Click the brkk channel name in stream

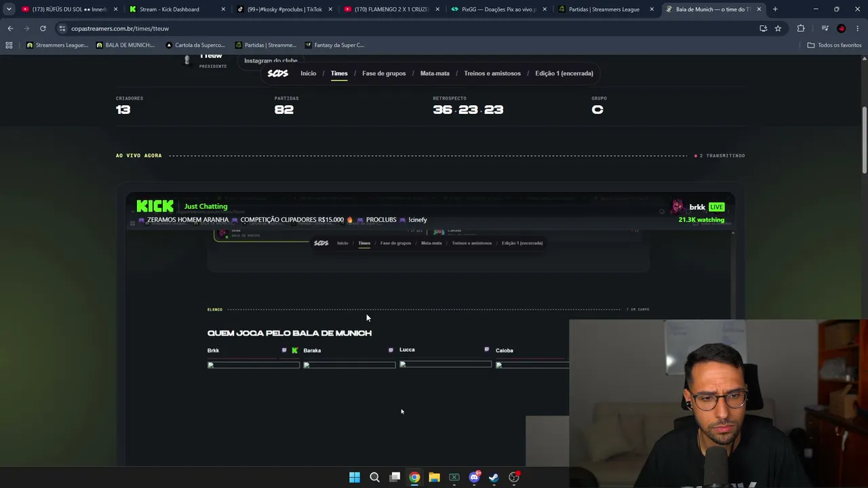[x=697, y=207]
